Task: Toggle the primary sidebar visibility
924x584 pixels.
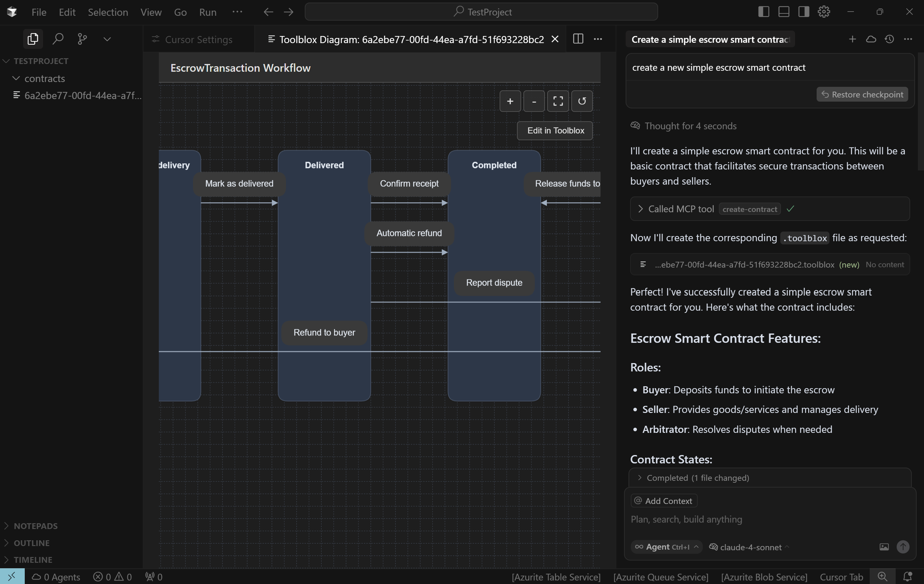Action: 764,12
